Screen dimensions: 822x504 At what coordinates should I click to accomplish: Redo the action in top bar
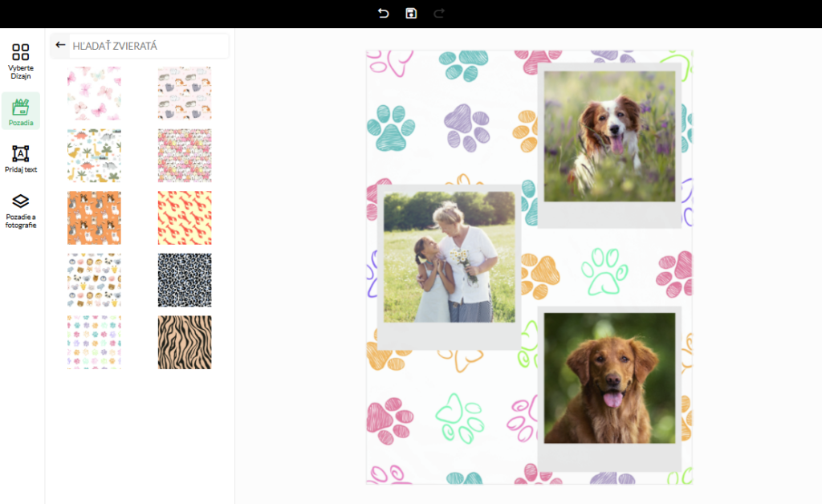[439, 13]
